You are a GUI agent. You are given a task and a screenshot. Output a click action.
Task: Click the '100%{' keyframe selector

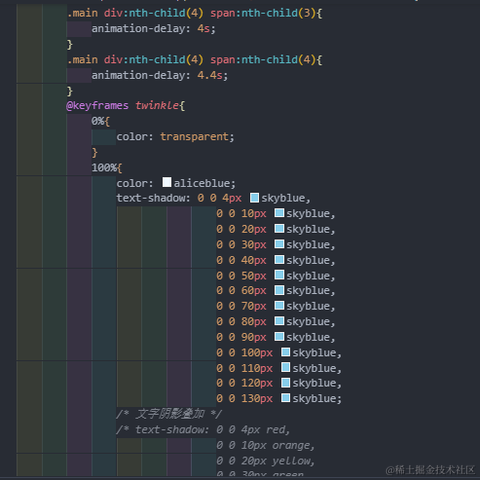[x=107, y=168]
